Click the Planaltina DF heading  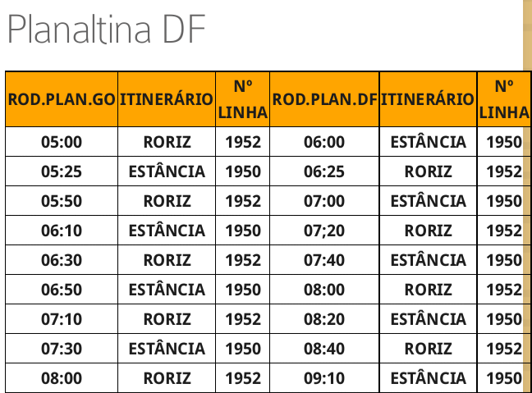click(105, 31)
